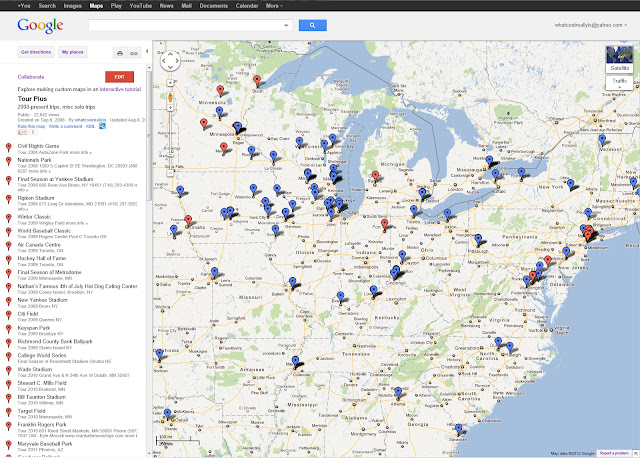Image resolution: width=640 pixels, height=458 pixels.
Task: Click the blue share icon beside KML
Action: (102, 126)
